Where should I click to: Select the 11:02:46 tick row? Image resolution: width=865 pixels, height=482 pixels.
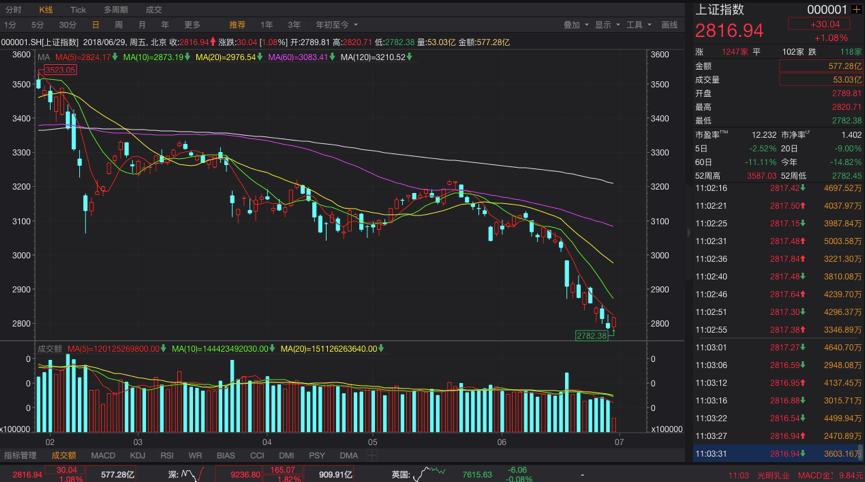tap(778, 294)
